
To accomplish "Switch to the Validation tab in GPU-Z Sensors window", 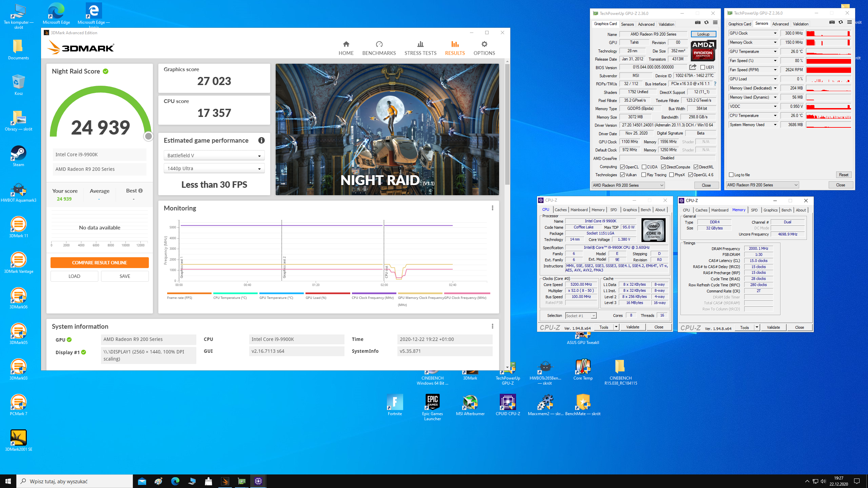I will tap(801, 24).
